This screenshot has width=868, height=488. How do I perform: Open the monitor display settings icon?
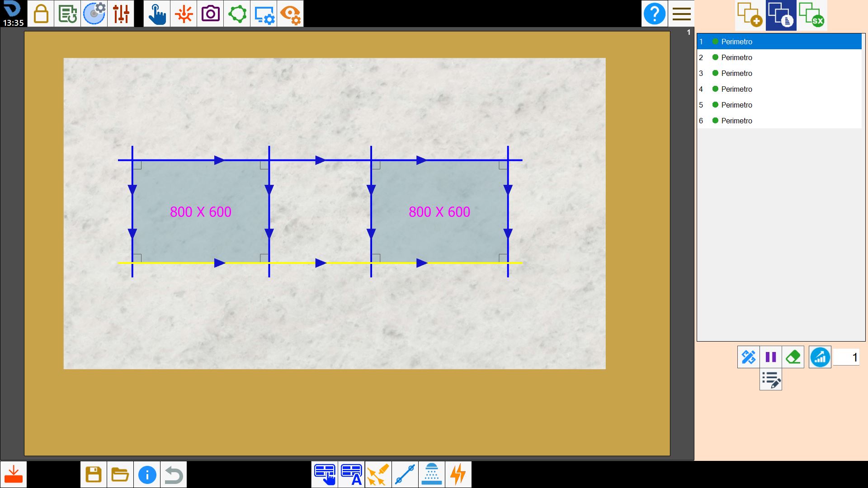click(264, 14)
